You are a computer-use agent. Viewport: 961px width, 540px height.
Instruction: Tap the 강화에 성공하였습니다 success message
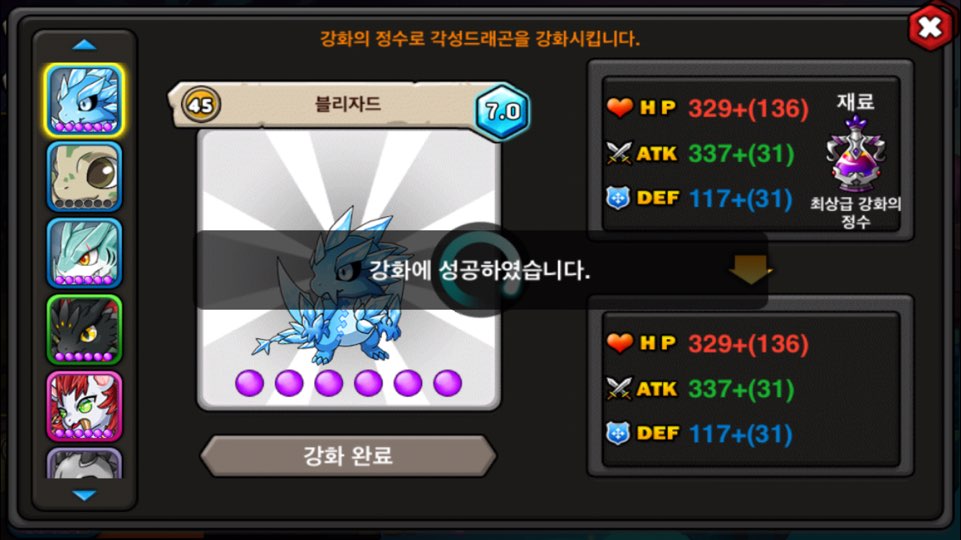(x=479, y=270)
